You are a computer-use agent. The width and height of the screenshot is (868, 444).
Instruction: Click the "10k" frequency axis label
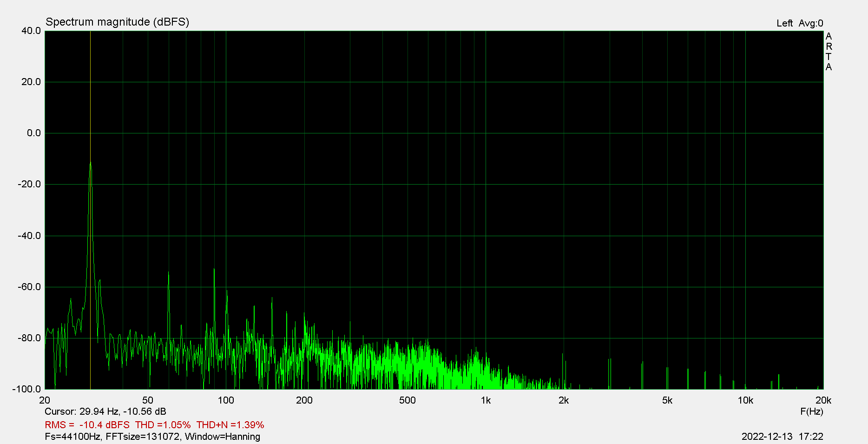pos(745,400)
